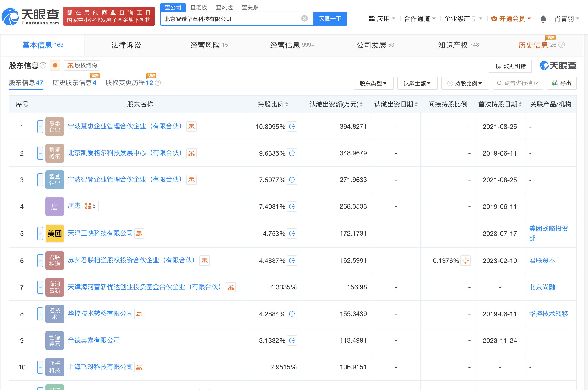Viewport: 588px width, 390px height.
Task: Click the 天眼一下 search button
Action: tap(330, 19)
